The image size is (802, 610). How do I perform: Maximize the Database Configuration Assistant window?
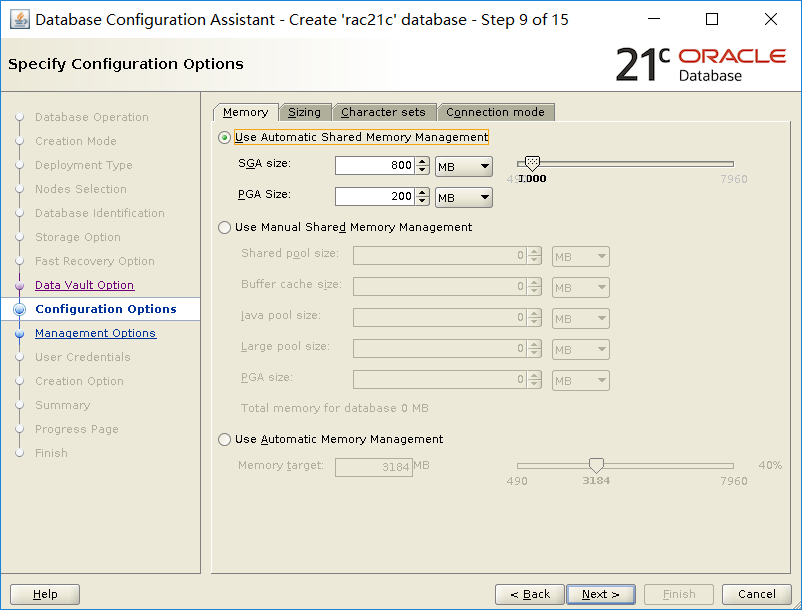pyautogui.click(x=711, y=19)
